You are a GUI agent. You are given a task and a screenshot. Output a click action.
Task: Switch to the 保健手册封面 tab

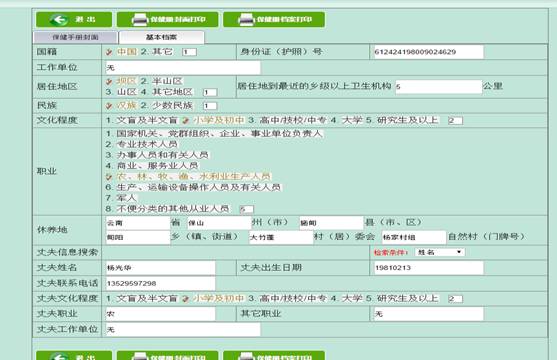75,37
